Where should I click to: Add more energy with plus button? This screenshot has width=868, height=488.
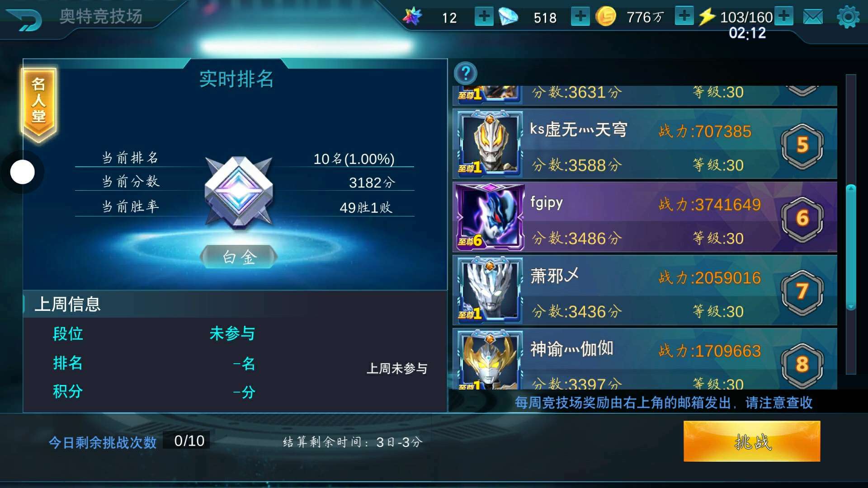coord(784,16)
